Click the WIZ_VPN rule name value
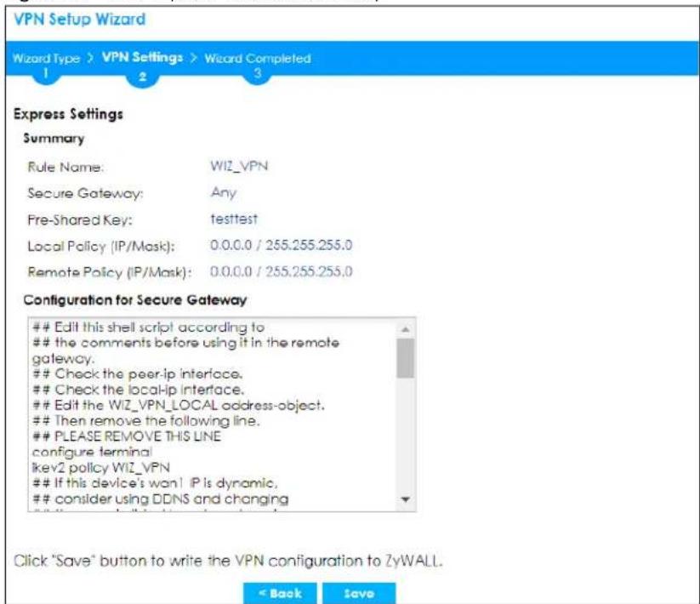This screenshot has width=700, height=604. 239,166
